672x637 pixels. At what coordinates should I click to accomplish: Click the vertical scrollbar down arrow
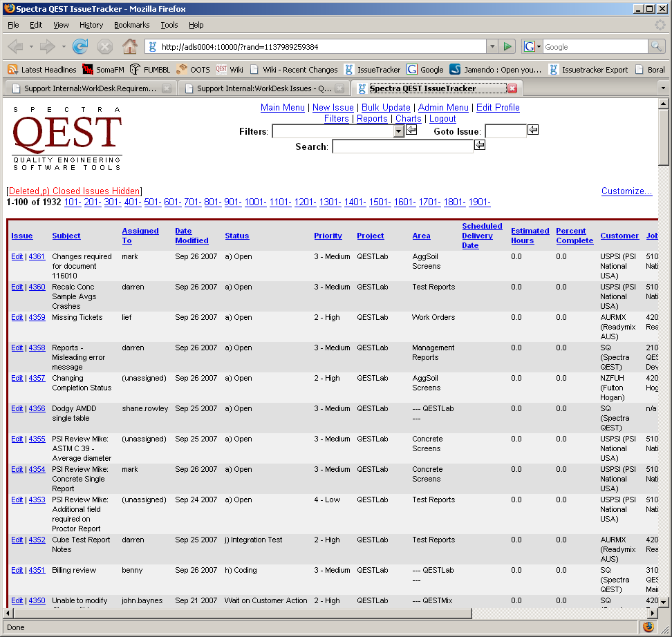(x=663, y=601)
